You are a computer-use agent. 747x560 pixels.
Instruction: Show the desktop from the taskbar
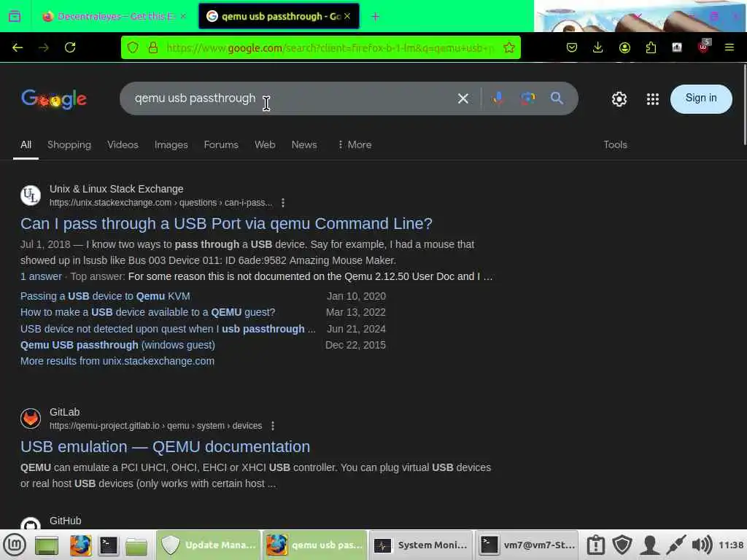pyautogui.click(x=47, y=545)
